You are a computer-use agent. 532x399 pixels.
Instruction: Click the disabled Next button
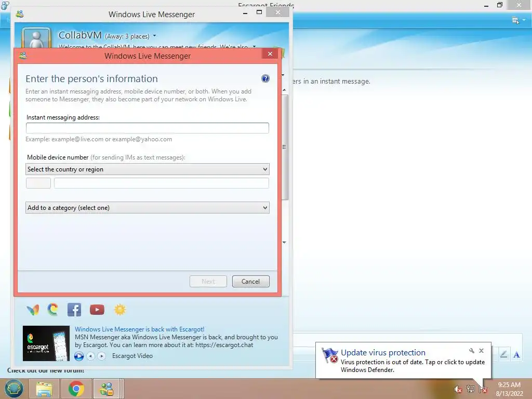pyautogui.click(x=208, y=281)
